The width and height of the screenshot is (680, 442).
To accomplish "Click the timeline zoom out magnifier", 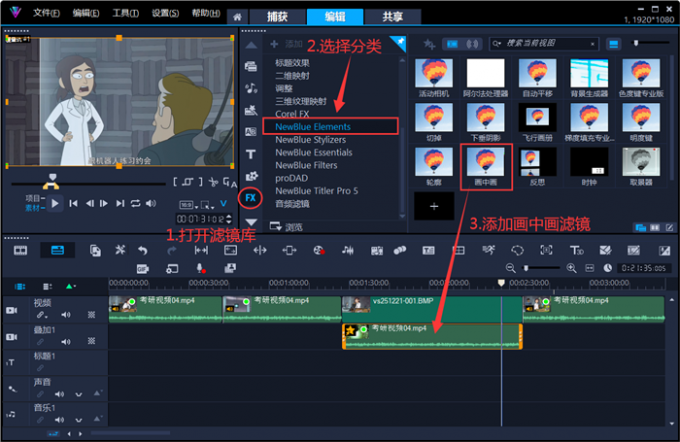I will [511, 268].
